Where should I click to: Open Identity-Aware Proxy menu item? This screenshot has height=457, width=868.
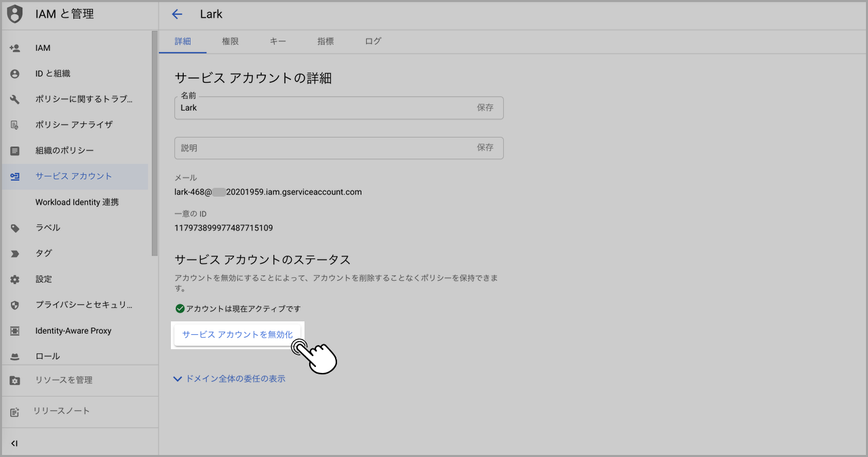(75, 331)
